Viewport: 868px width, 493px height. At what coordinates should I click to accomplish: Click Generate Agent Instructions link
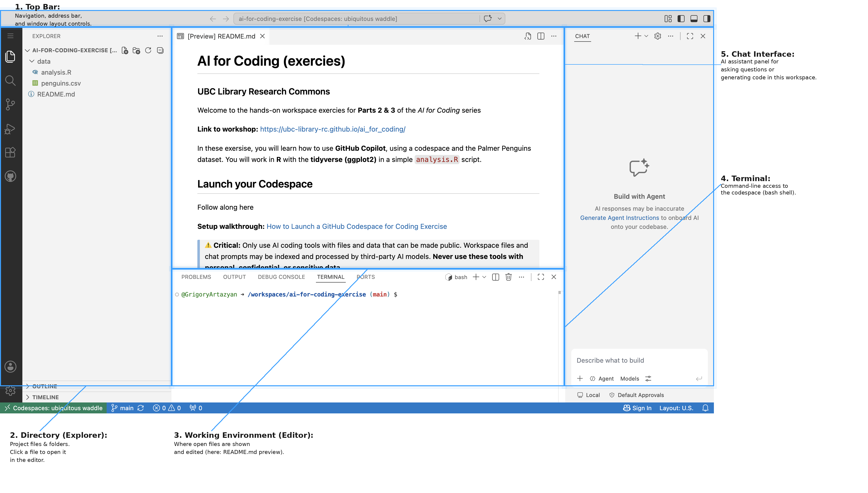[x=619, y=218]
